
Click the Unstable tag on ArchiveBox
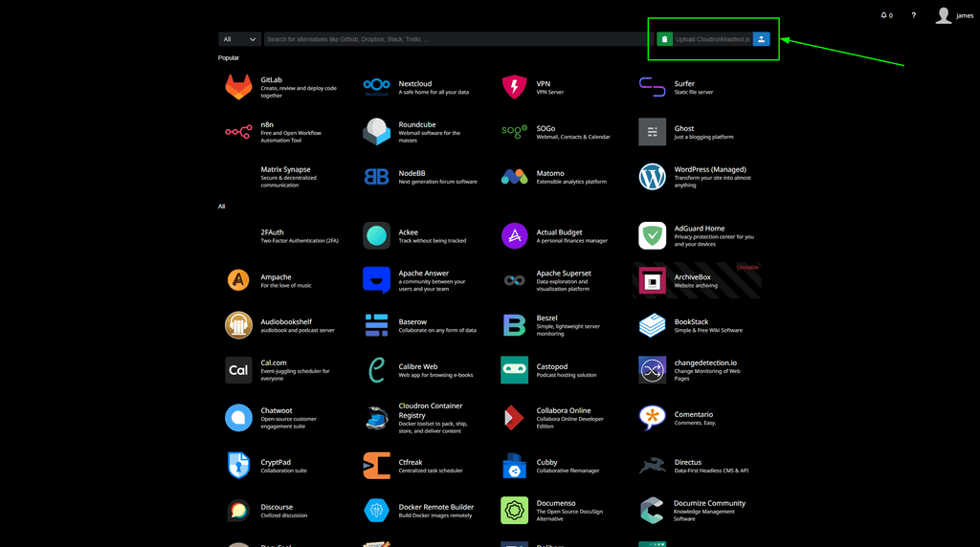(747, 267)
